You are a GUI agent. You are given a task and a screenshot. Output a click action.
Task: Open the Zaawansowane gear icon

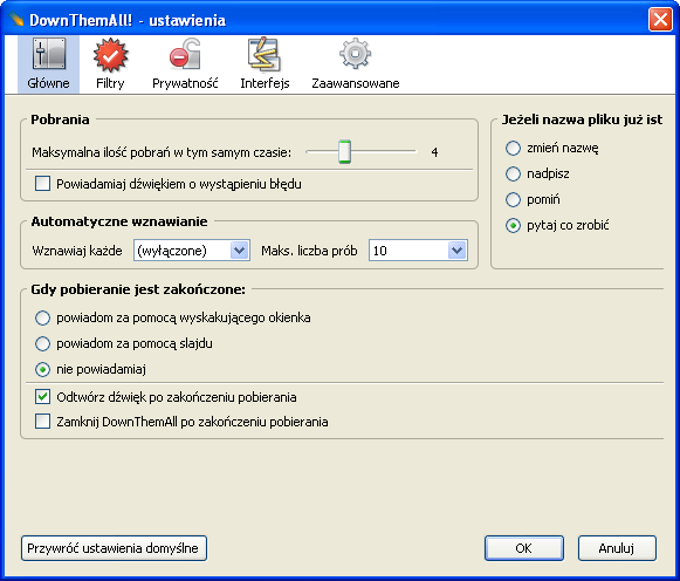355,54
